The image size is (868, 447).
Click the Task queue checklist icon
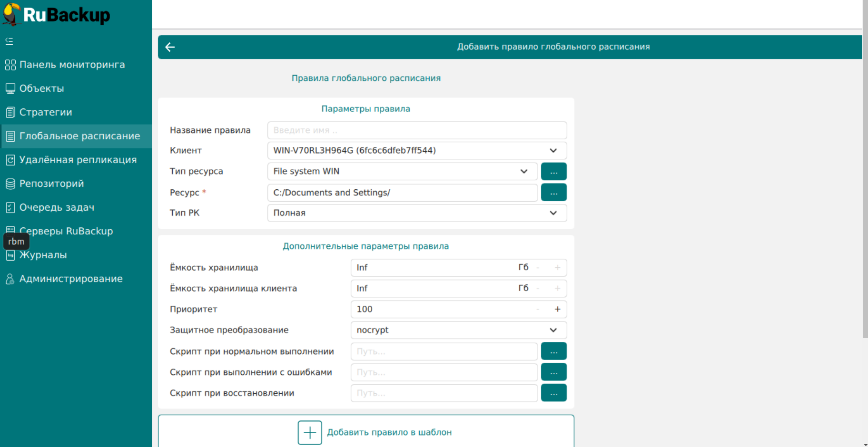click(10, 208)
